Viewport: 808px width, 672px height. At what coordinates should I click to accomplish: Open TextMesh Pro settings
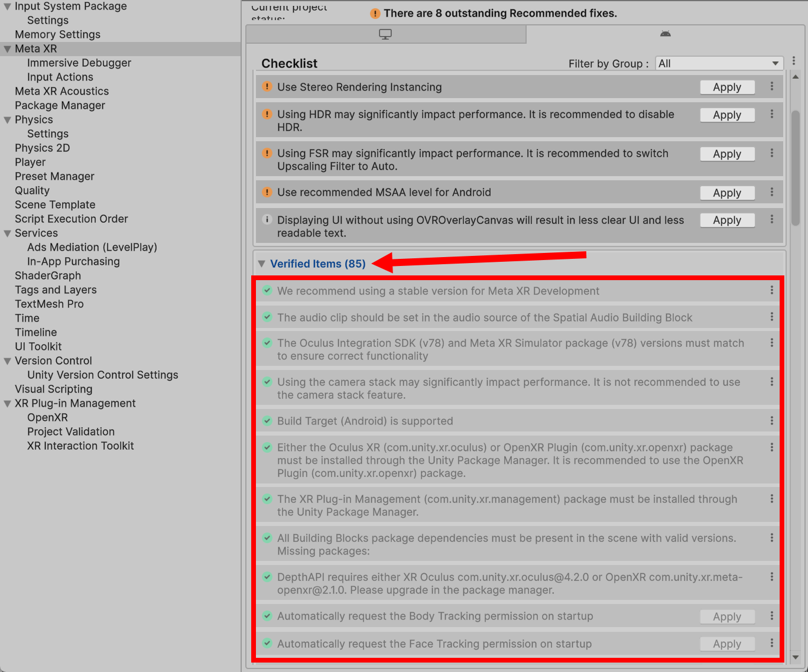(50, 304)
